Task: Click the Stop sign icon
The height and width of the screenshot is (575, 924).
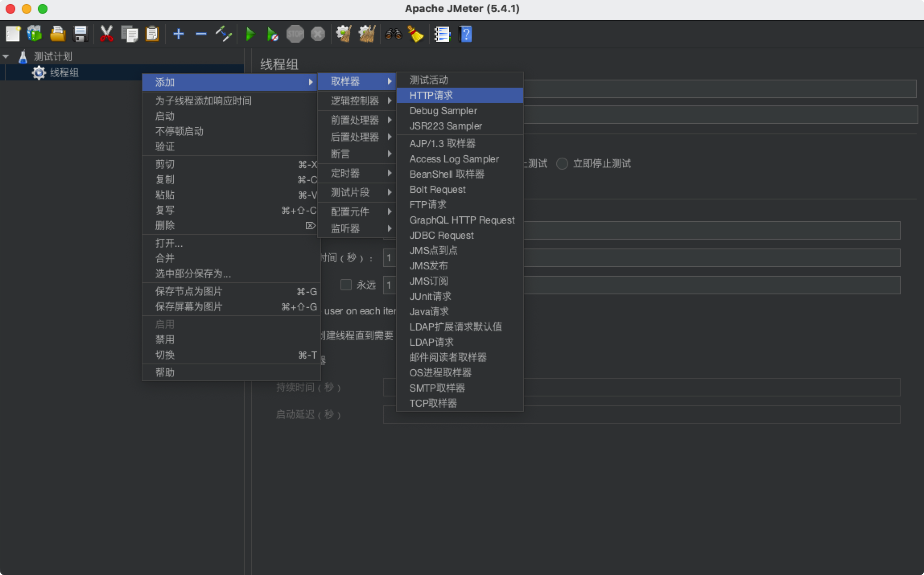Action: click(x=295, y=34)
